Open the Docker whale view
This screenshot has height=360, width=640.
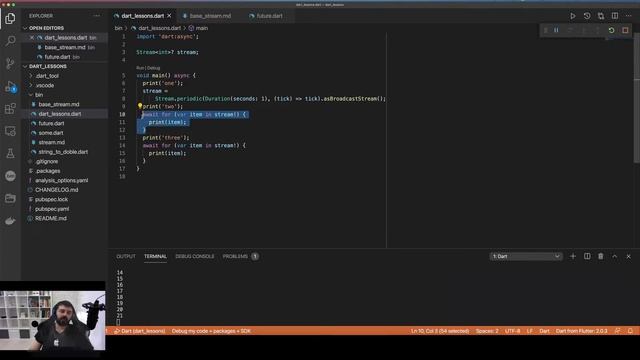[x=10, y=221]
